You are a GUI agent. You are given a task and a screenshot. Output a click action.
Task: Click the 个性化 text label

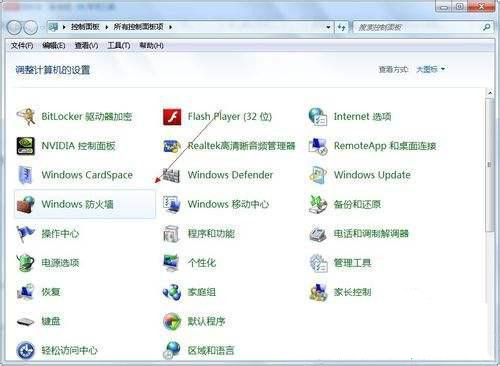pyautogui.click(x=202, y=263)
